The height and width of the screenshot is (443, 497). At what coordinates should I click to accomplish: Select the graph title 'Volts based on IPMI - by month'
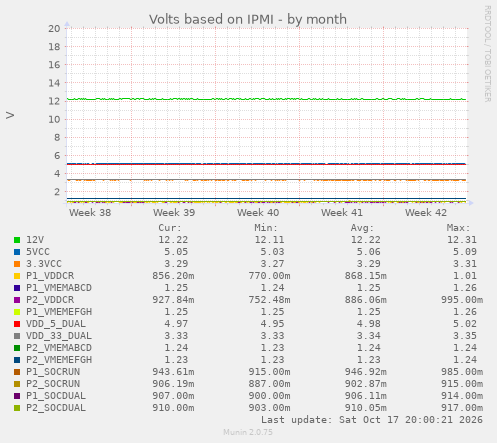(248, 19)
